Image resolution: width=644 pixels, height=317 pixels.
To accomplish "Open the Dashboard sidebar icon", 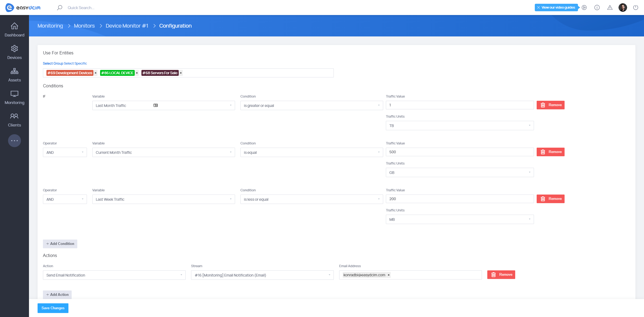I will [14, 26].
